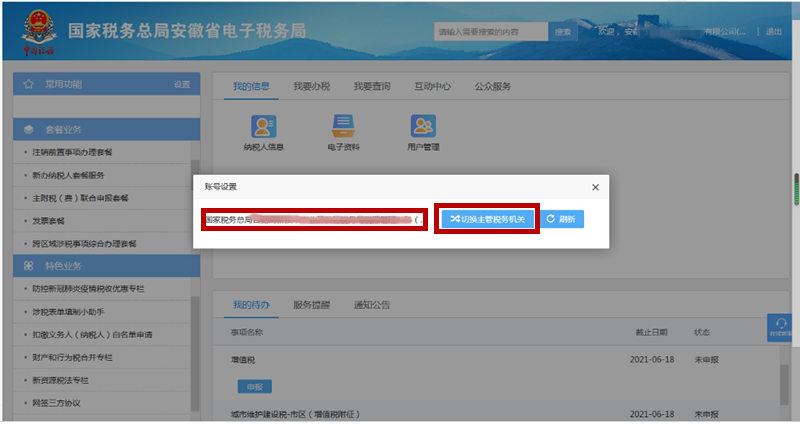Click the 账号设置 dialog title
Image resolution: width=800 pixels, height=424 pixels.
(221, 187)
